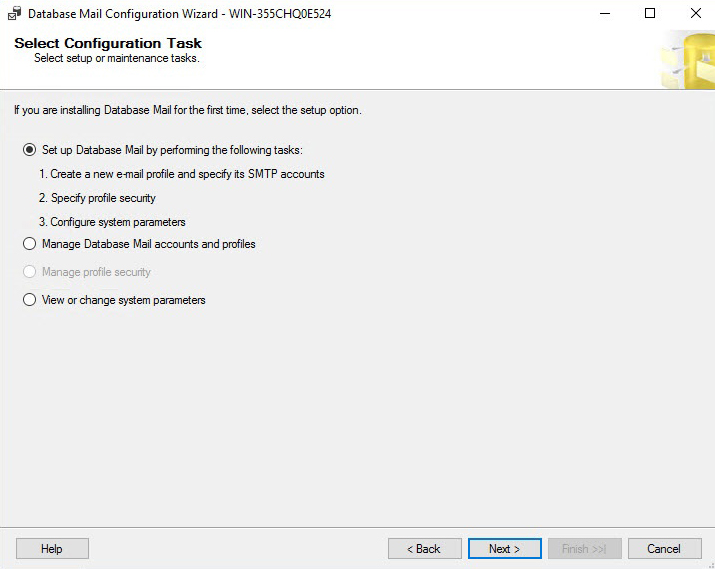Viewport: 715px width, 569px height.
Task: Minimize the wizard window
Action: click(x=605, y=14)
